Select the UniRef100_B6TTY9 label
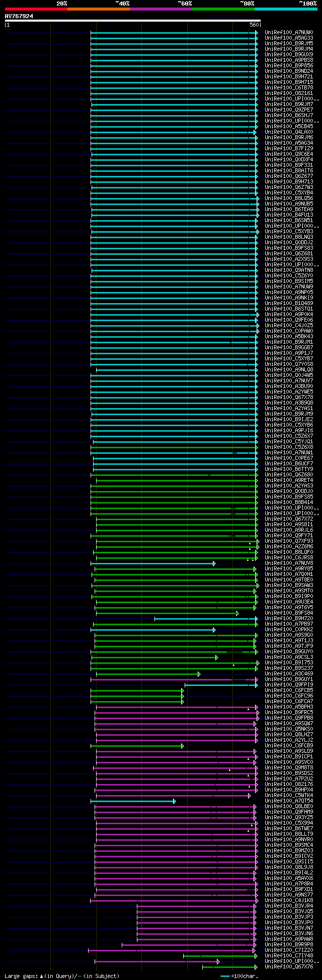 coord(289,469)
